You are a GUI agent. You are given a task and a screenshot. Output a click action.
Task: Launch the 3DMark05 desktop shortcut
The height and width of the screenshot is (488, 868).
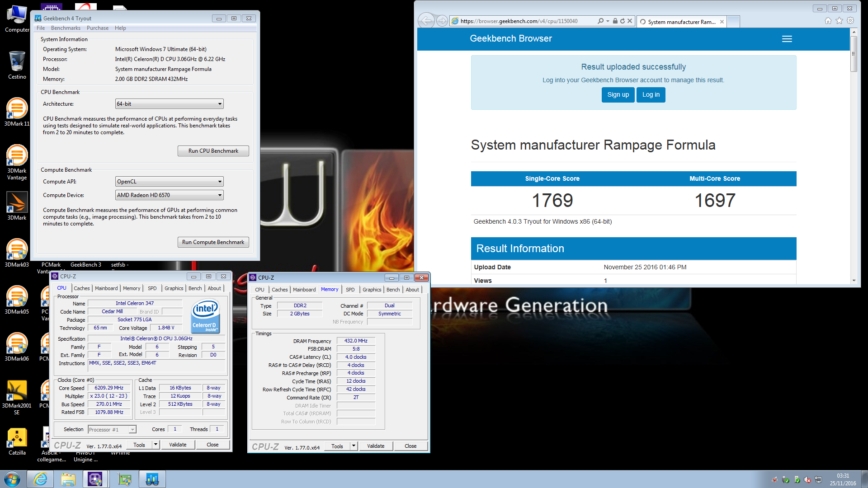17,300
